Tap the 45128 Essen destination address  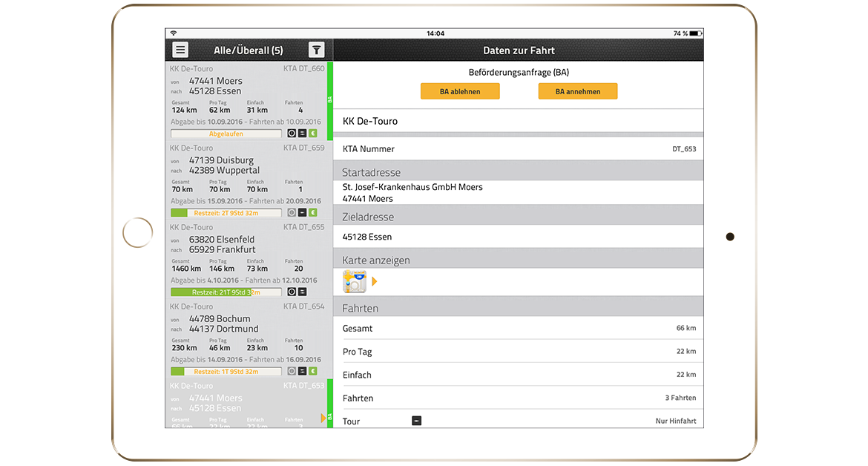click(367, 236)
